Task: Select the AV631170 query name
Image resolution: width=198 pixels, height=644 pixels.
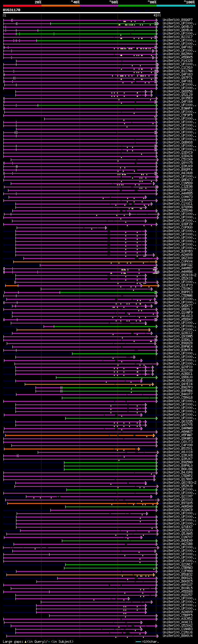Action: click(x=12, y=10)
